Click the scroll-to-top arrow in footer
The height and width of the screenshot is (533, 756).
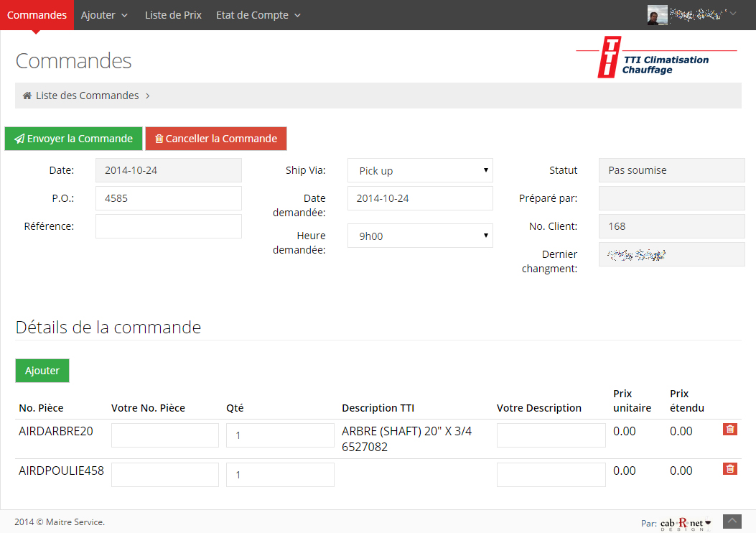pos(731,521)
